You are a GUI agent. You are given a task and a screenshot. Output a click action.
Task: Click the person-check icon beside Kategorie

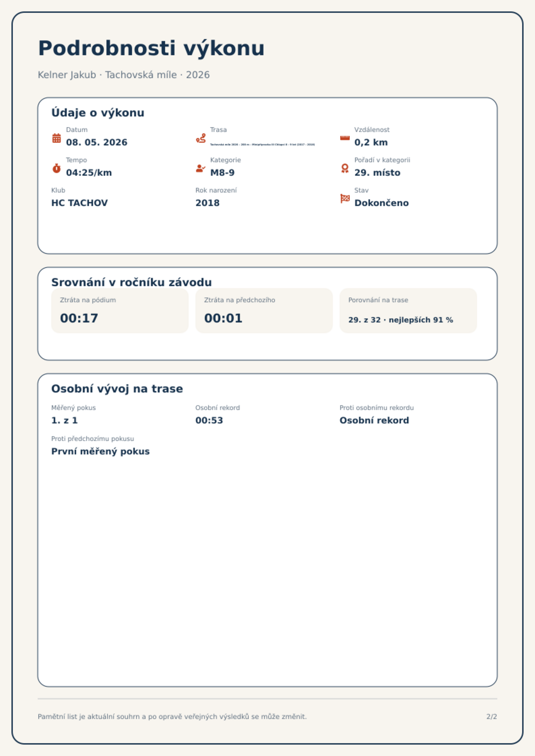coord(201,168)
